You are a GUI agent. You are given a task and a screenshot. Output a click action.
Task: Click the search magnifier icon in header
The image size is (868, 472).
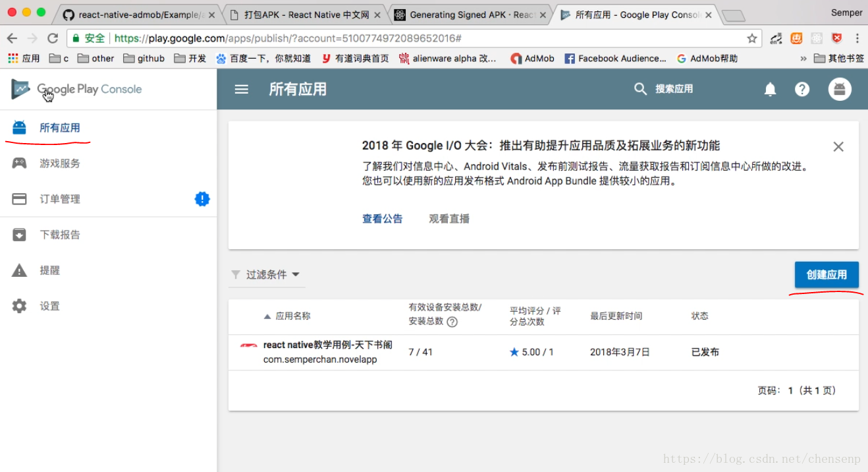[640, 89]
